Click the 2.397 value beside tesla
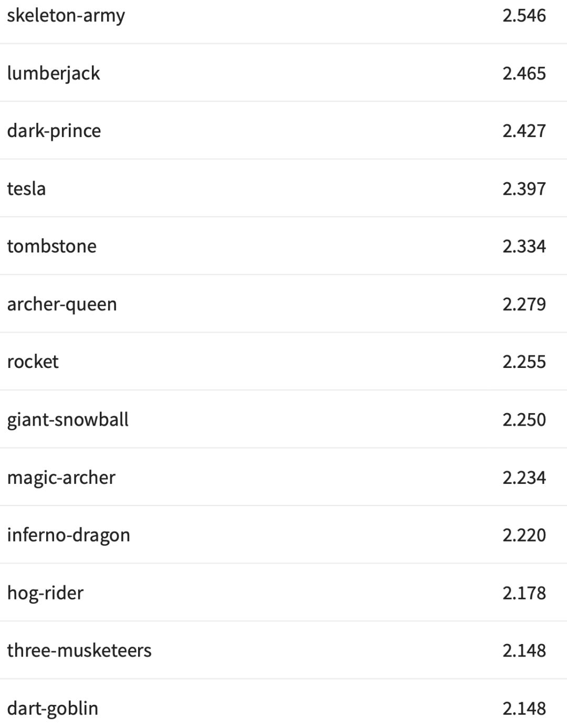This screenshot has width=567, height=728. (x=524, y=188)
